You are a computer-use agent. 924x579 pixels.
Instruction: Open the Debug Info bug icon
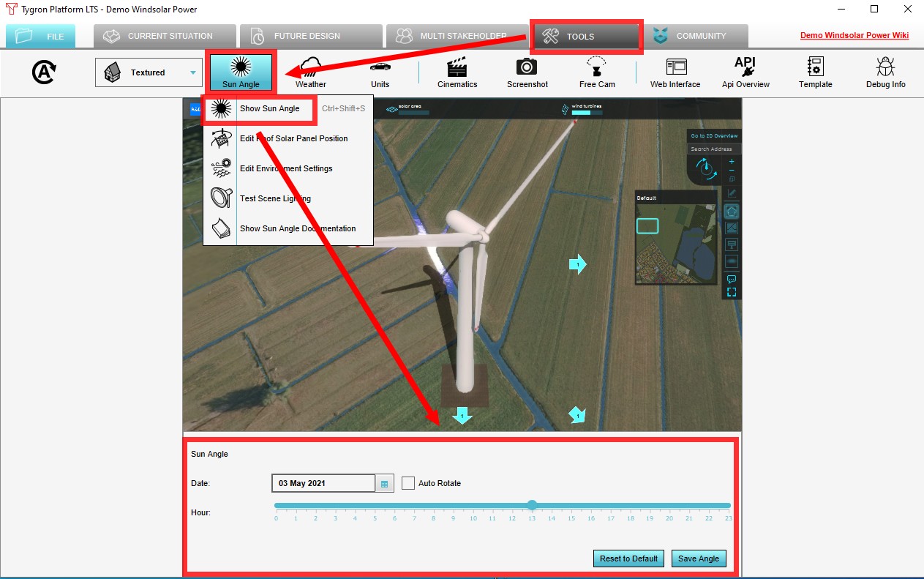(885, 72)
